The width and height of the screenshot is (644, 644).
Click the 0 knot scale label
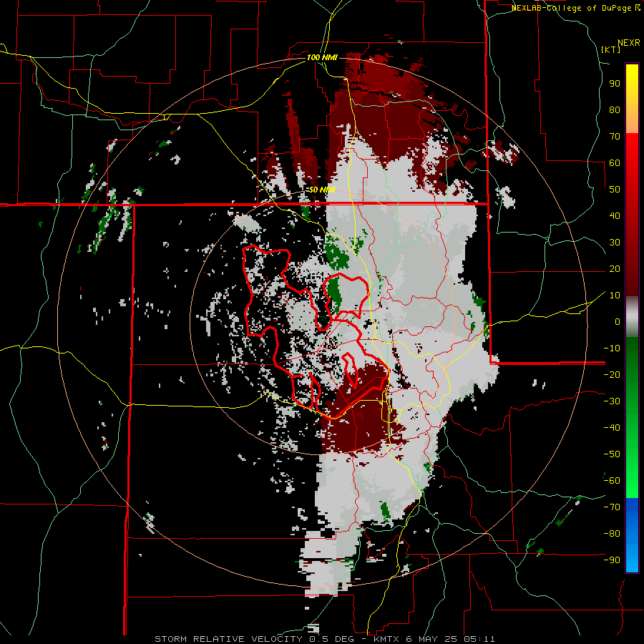618,321
